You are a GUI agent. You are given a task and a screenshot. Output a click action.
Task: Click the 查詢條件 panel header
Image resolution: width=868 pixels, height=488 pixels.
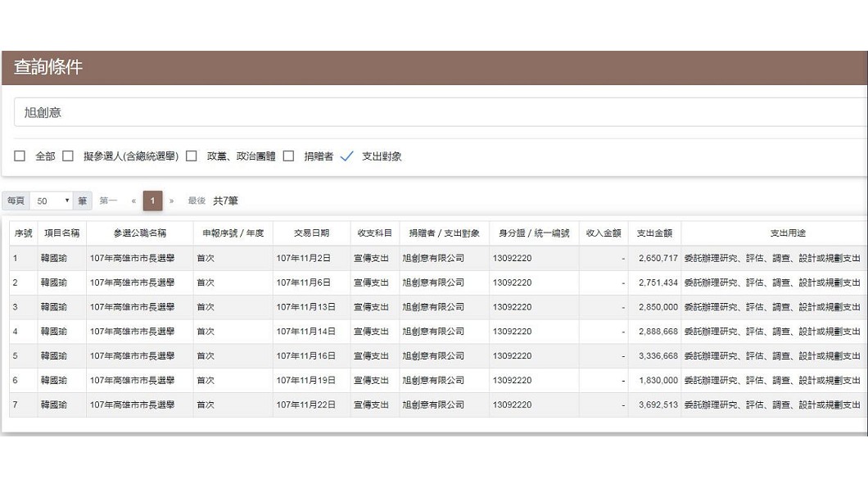pos(435,67)
